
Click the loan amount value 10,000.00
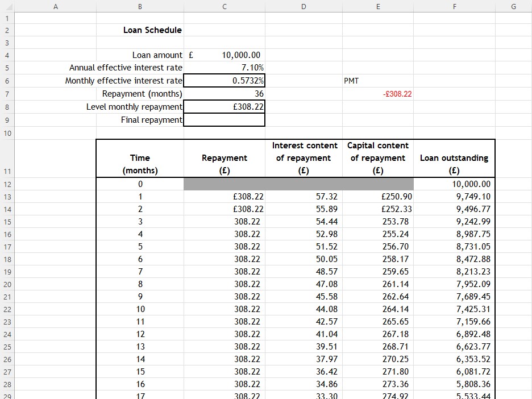tap(241, 55)
